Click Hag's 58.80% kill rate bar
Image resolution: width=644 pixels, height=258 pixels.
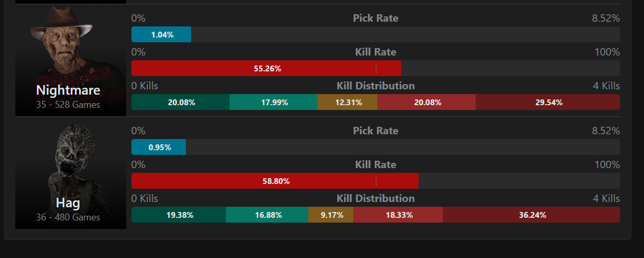point(275,181)
